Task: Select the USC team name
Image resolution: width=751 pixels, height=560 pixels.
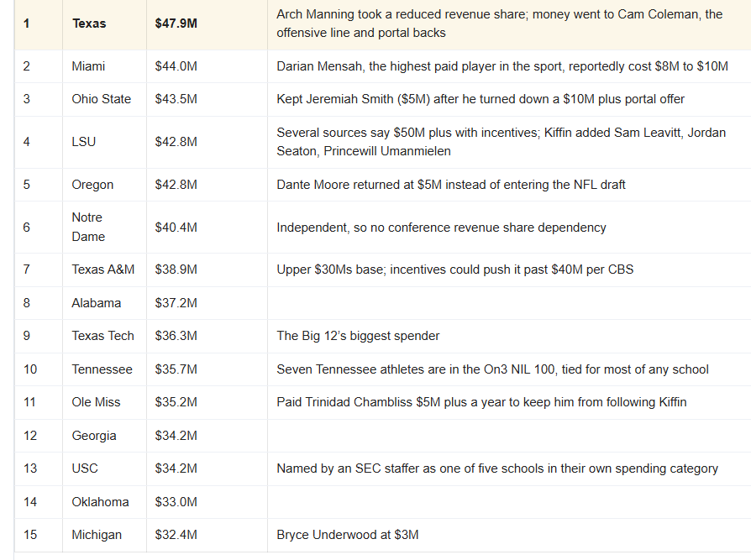Action: tap(85, 468)
